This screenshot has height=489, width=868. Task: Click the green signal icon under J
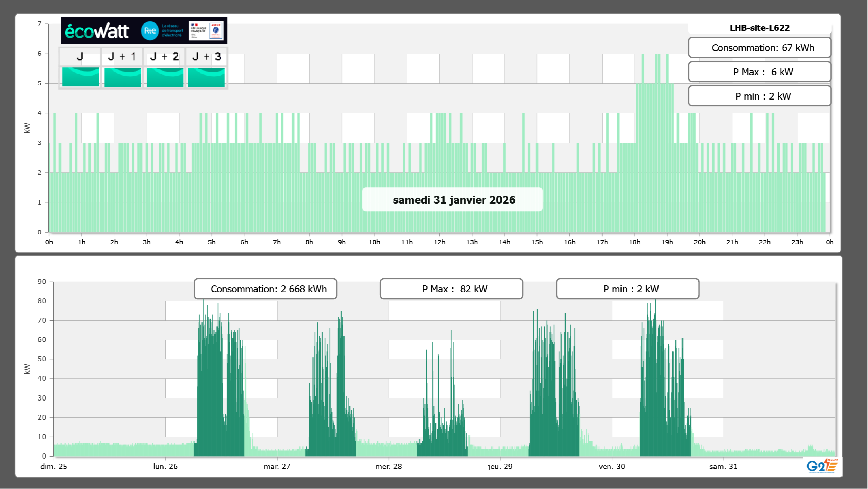(x=80, y=77)
